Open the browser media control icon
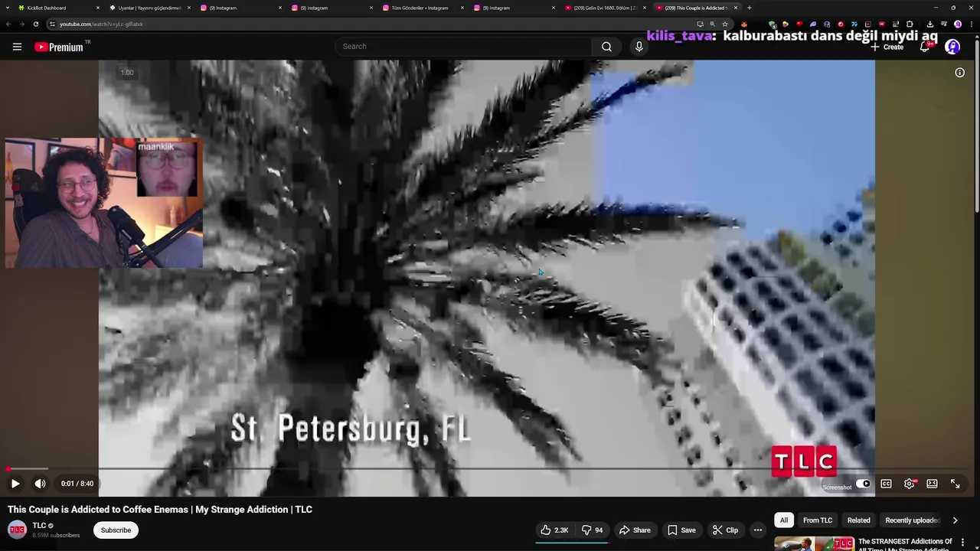 tap(944, 24)
